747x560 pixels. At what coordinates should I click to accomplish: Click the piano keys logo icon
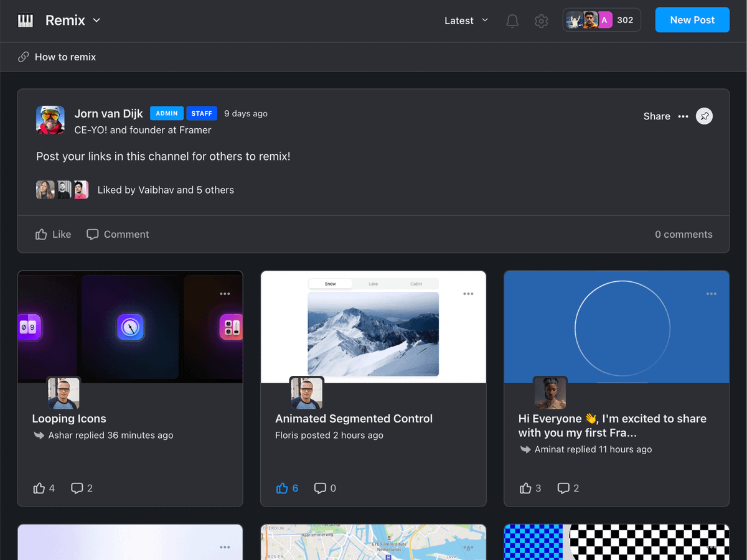click(26, 21)
